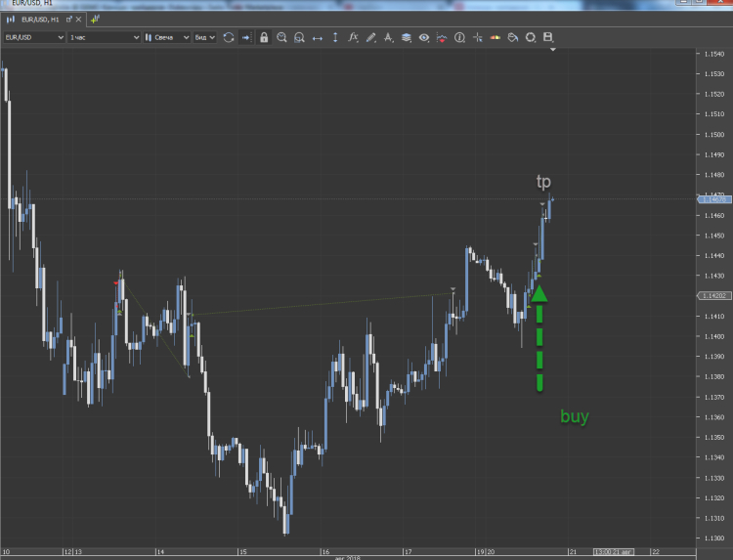
Task: Open the EUR/USD instrument dropdown
Action: click(x=34, y=37)
